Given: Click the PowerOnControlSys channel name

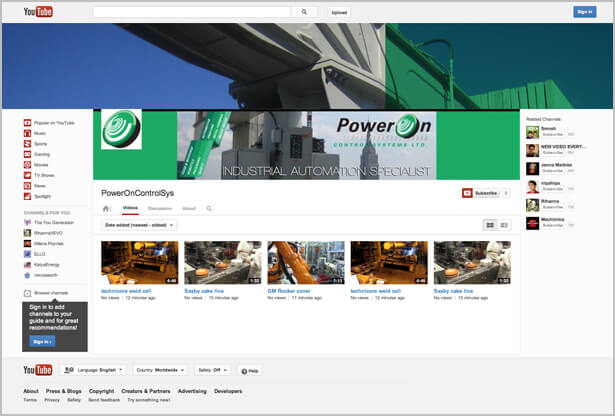Looking at the screenshot, I should tap(138, 193).
